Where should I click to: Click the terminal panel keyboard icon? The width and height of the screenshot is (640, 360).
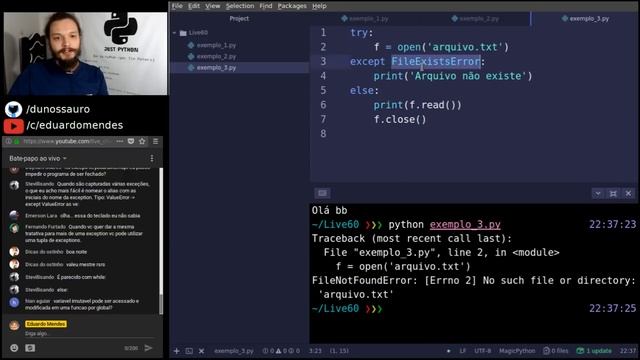[x=322, y=193]
